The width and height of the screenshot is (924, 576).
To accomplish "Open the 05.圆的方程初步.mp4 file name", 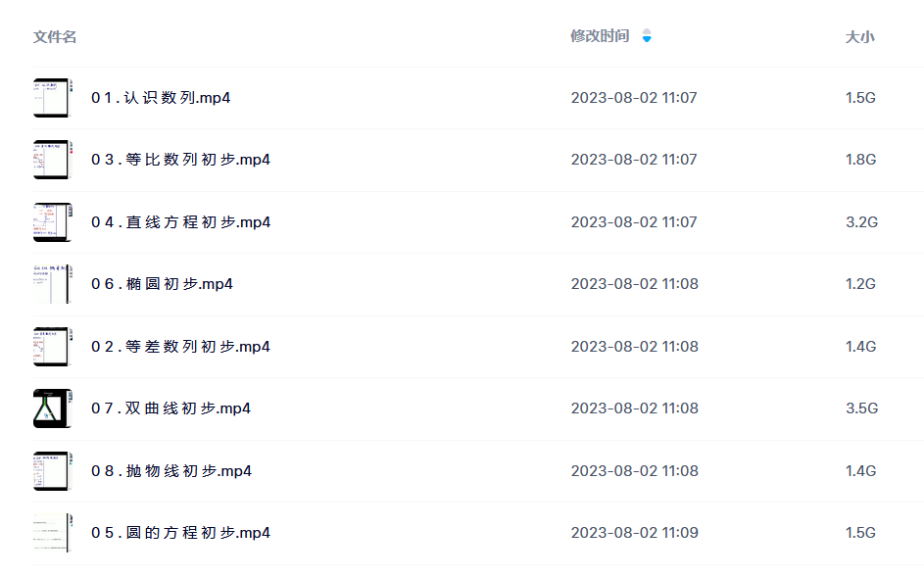I will click(180, 533).
